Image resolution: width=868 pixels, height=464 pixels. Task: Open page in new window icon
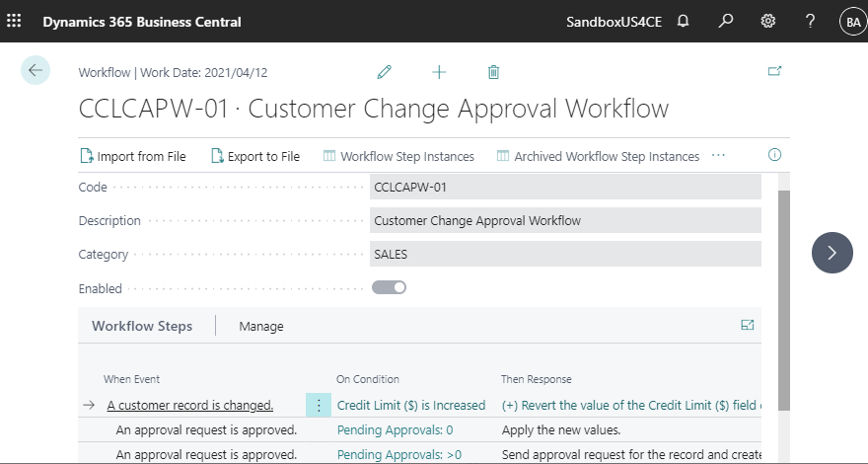pos(774,71)
